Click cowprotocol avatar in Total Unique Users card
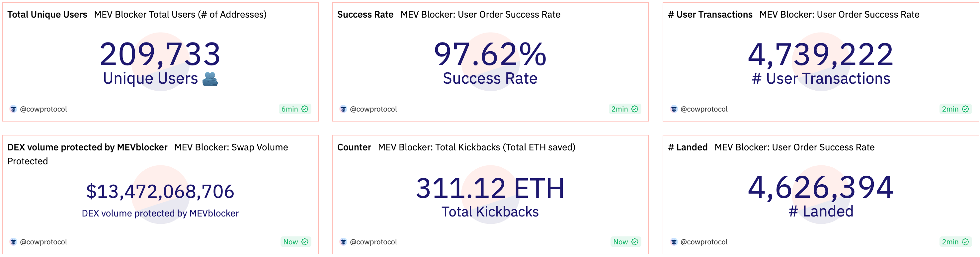Screen dimensions: 980x257 point(13,109)
